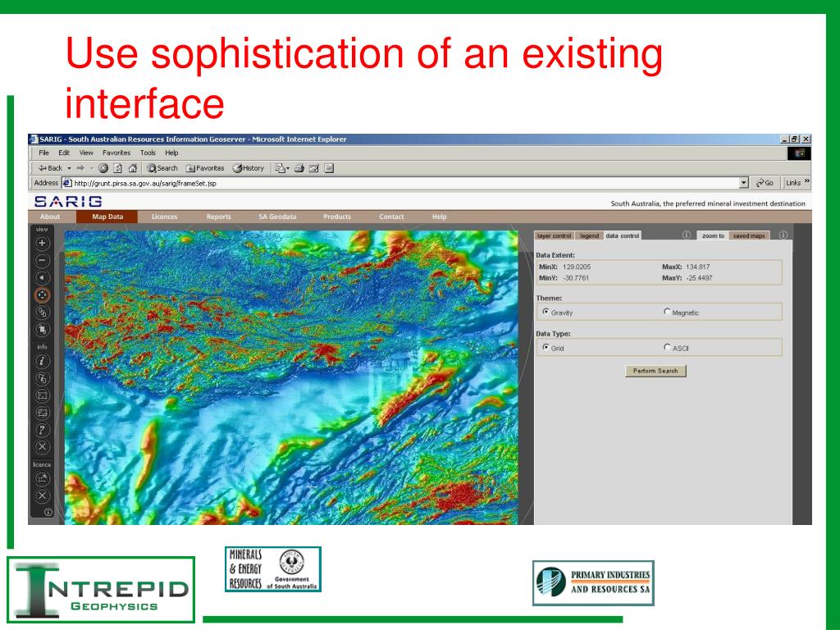
Task: Go to the Reports navigation item
Action: (x=218, y=217)
